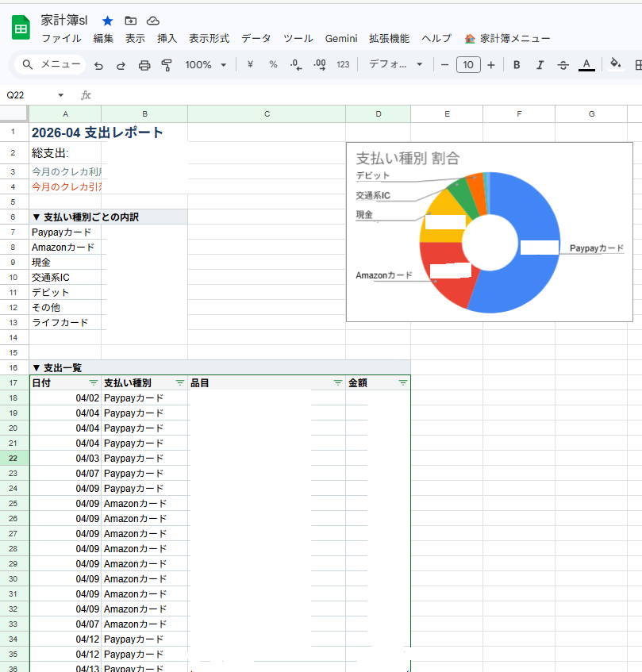642x672 pixels.
Task: Open the 表示 menu
Action: tap(135, 39)
